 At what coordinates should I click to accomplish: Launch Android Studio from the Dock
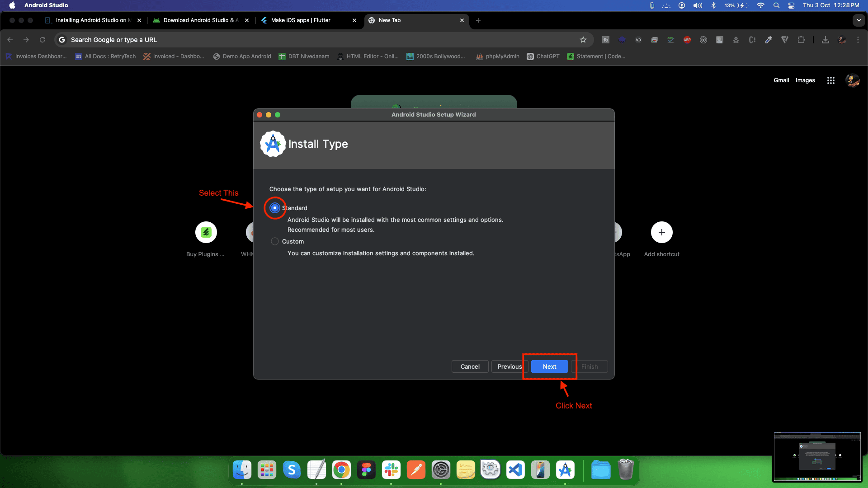[566, 470]
